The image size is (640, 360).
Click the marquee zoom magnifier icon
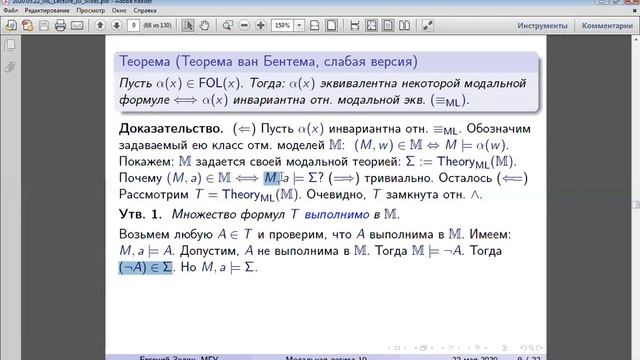pyautogui.click(x=227, y=26)
